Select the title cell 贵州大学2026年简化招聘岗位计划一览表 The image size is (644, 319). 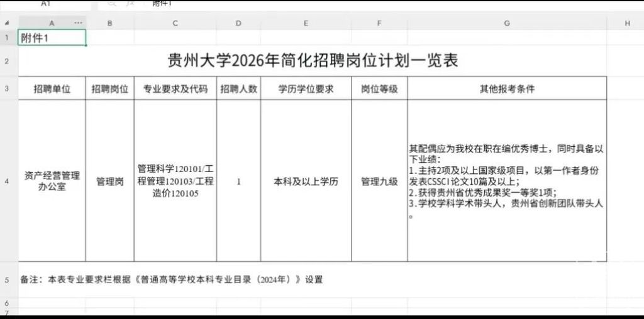(313, 61)
